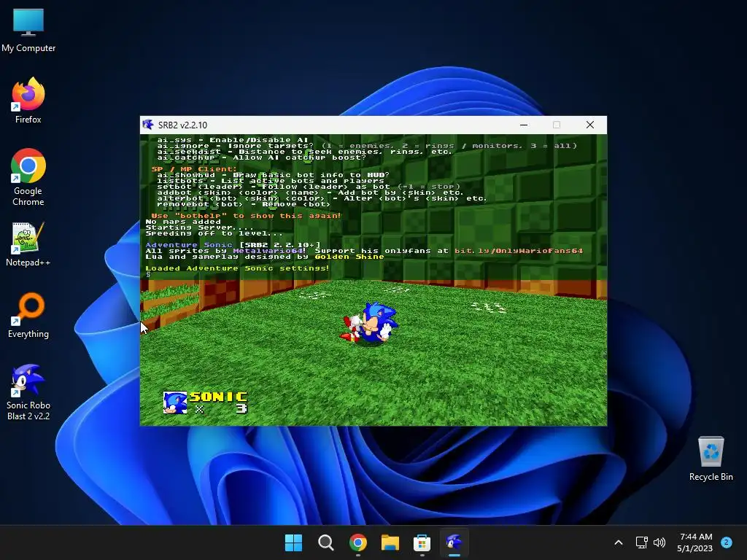Open the Everything search desktop shortcut
The width and height of the screenshot is (747, 560).
28,315
